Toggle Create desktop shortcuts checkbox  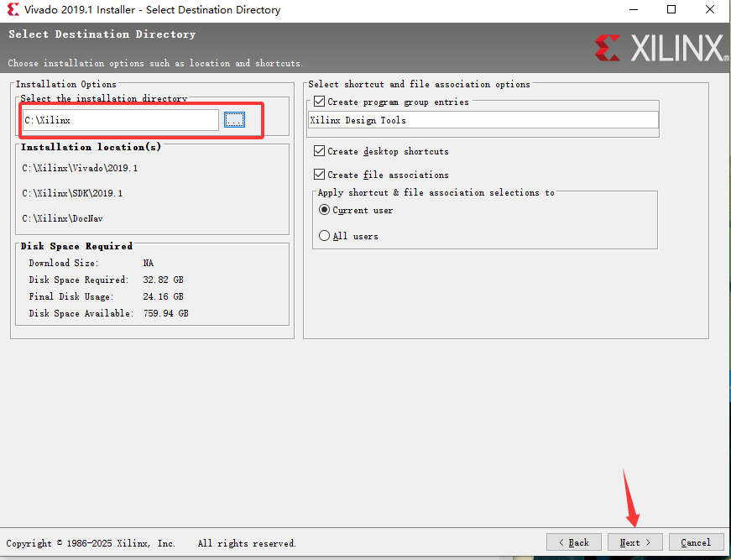point(320,150)
